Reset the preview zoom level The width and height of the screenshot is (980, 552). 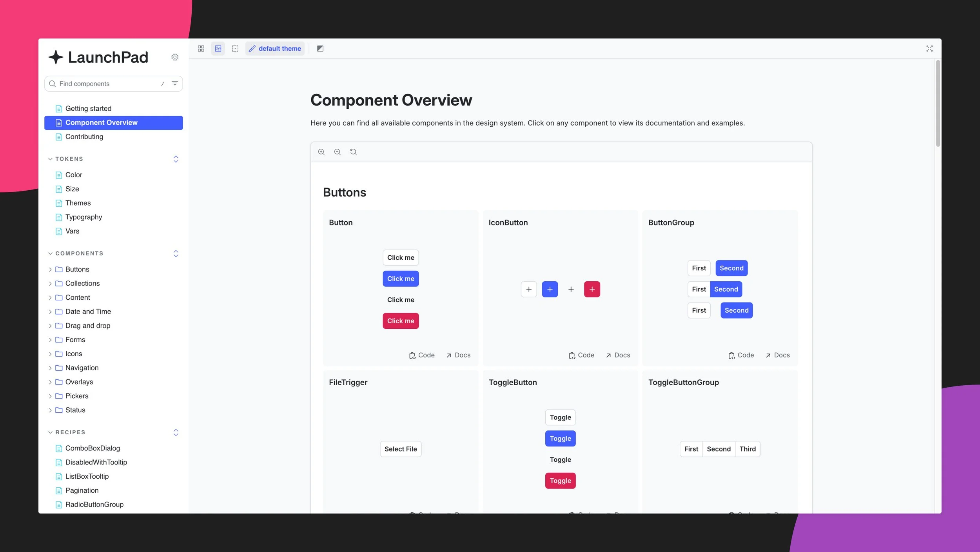pyautogui.click(x=354, y=152)
